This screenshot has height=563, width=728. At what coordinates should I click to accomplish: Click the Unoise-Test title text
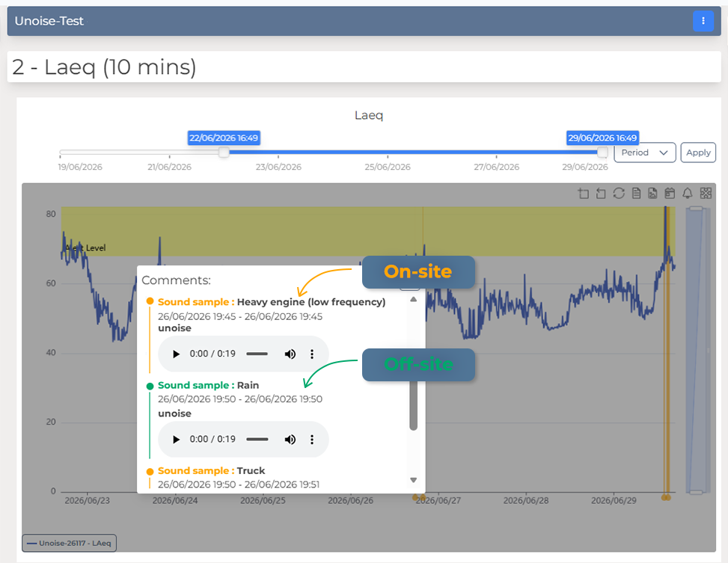pyautogui.click(x=49, y=21)
